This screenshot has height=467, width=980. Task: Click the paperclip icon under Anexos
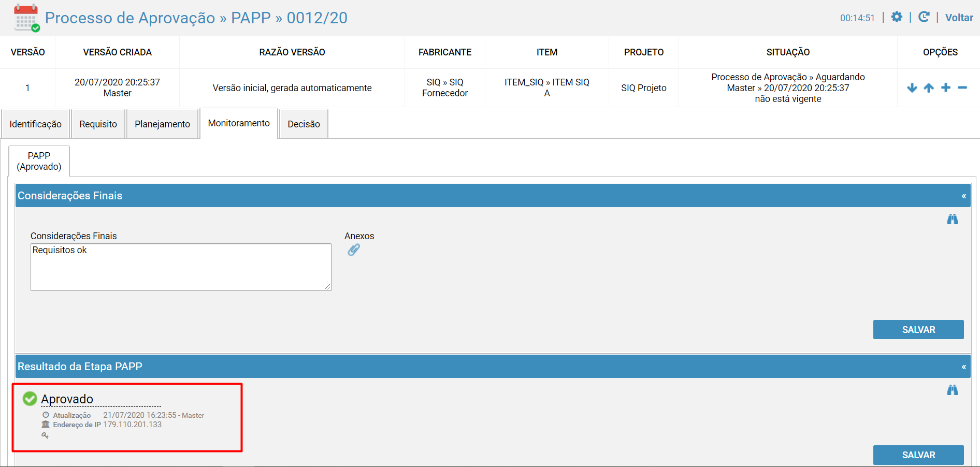(354, 250)
